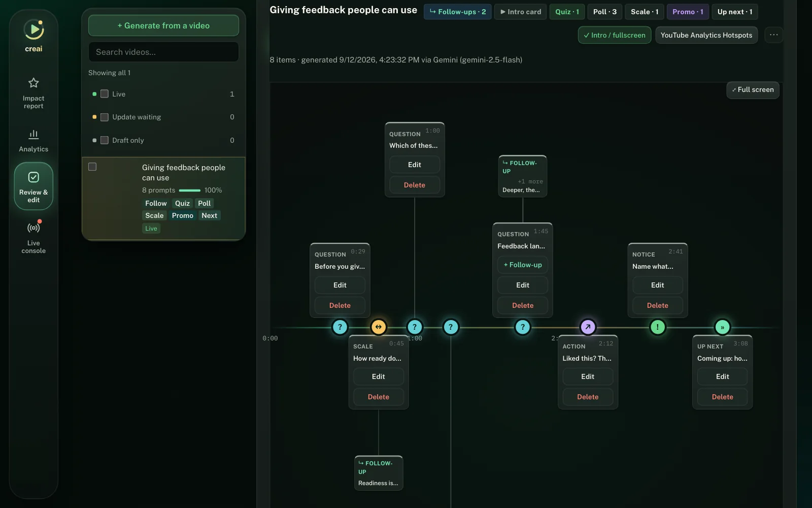Focus the Search videos field
This screenshot has width=812, height=508.
[163, 52]
